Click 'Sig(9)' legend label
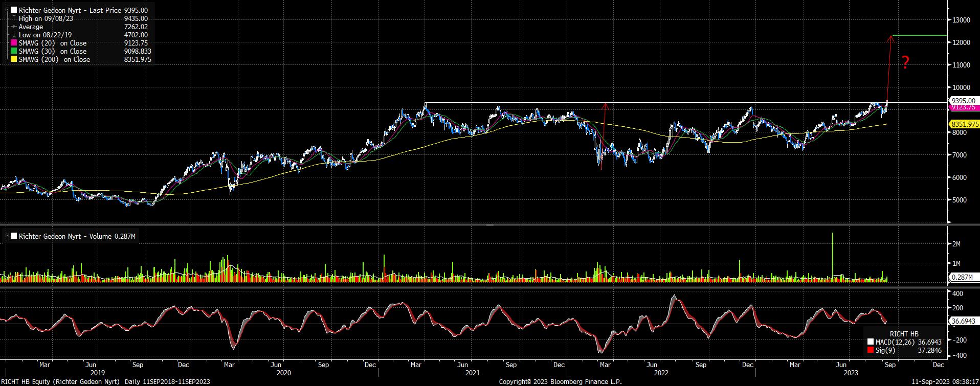 point(885,351)
